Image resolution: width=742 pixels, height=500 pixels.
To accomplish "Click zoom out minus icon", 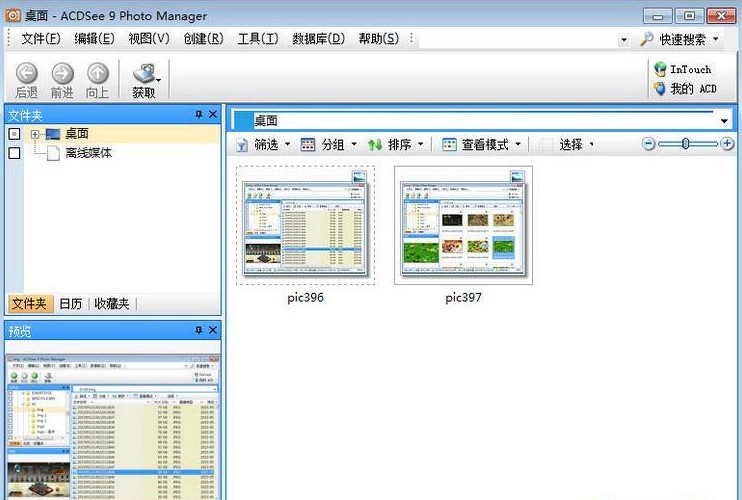I will tap(648, 144).
